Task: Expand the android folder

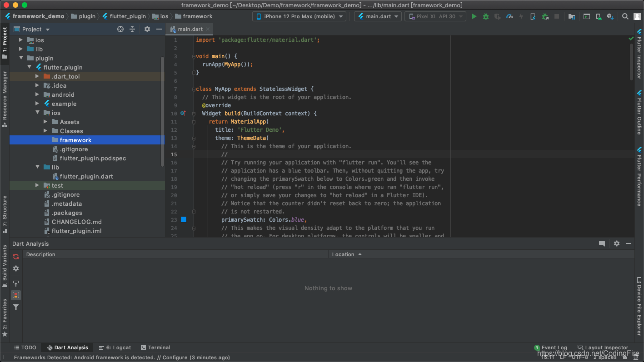Action: (x=37, y=94)
